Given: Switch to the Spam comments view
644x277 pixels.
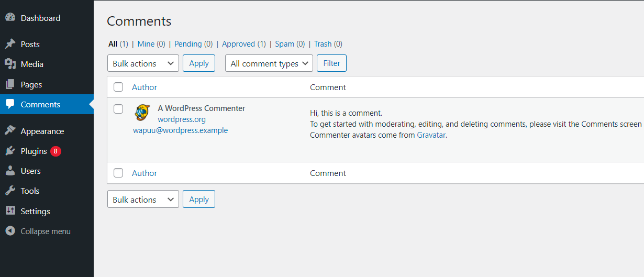Looking at the screenshot, I should pos(284,44).
